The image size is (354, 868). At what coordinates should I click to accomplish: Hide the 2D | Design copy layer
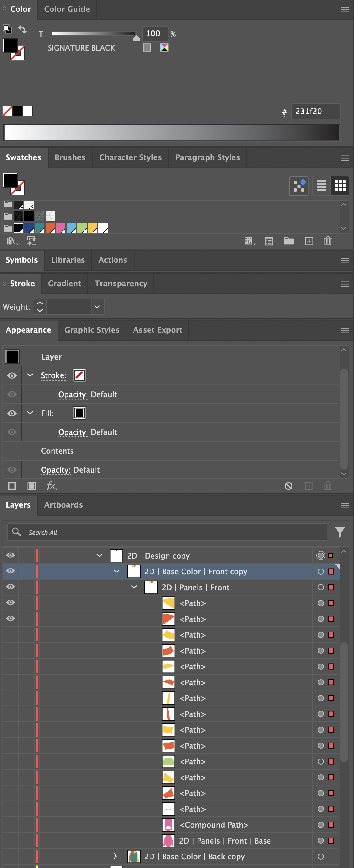11,555
